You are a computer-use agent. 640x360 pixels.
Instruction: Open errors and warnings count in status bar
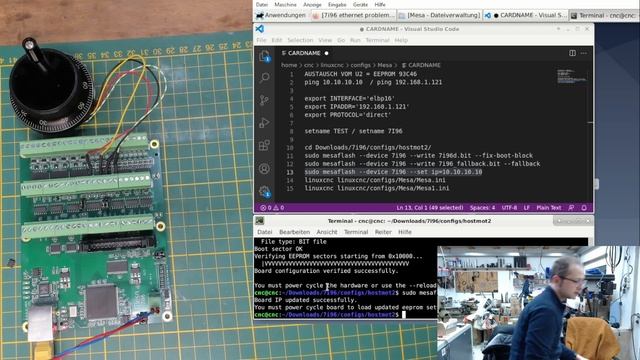(272, 208)
